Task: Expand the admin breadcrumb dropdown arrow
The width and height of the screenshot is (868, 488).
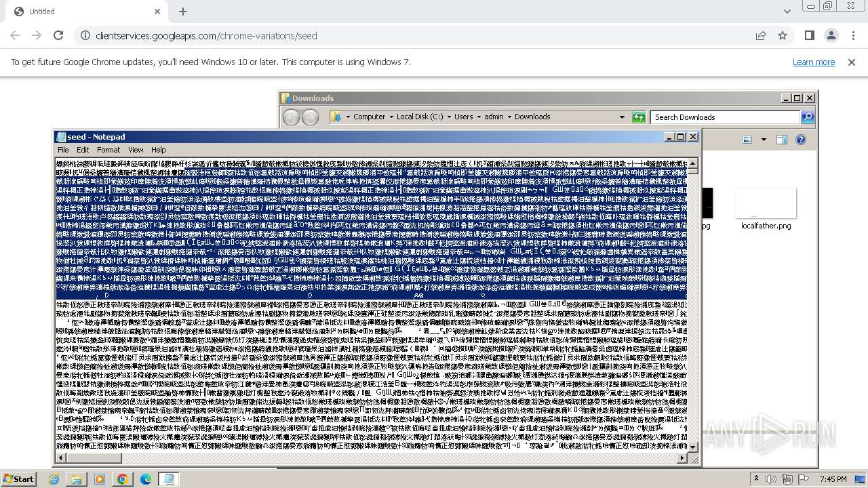Action: 509,117
